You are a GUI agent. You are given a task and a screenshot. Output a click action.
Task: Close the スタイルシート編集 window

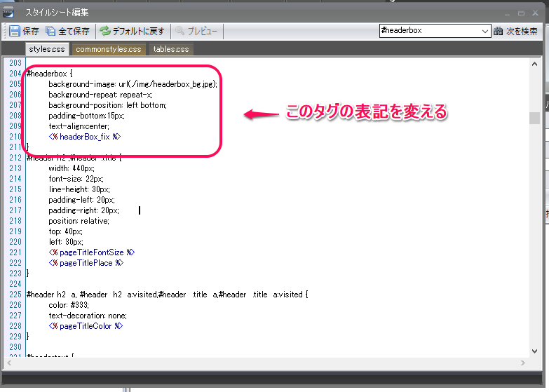534,13
